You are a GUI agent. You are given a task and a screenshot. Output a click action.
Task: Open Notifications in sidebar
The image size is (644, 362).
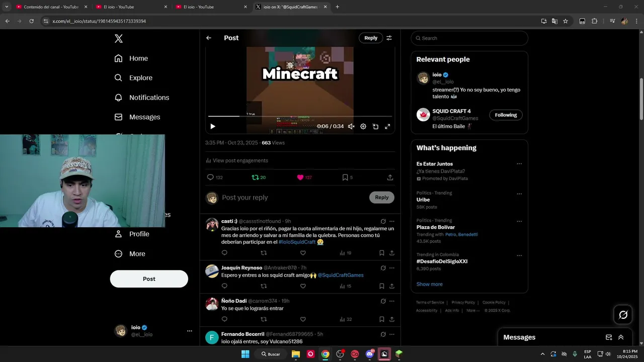(142, 98)
